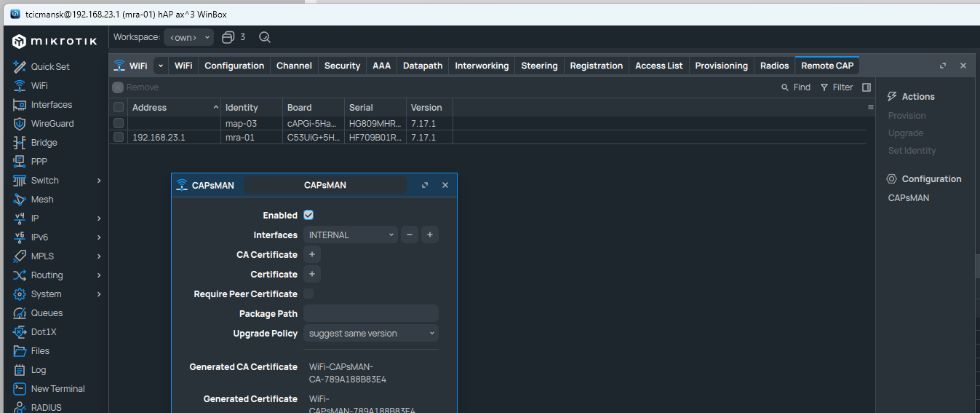Click the Remove button
The image size is (980, 413).
(x=135, y=87)
